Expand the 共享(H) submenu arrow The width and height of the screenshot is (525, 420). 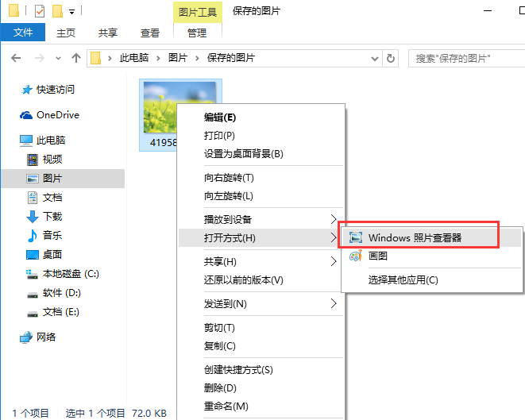click(x=334, y=261)
